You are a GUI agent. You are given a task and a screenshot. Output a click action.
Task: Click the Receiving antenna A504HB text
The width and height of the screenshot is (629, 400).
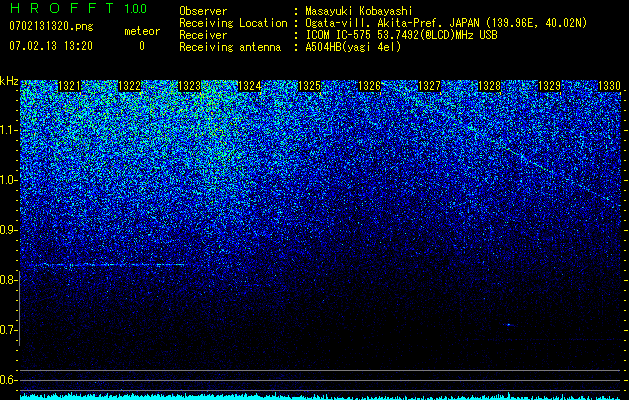point(290,47)
